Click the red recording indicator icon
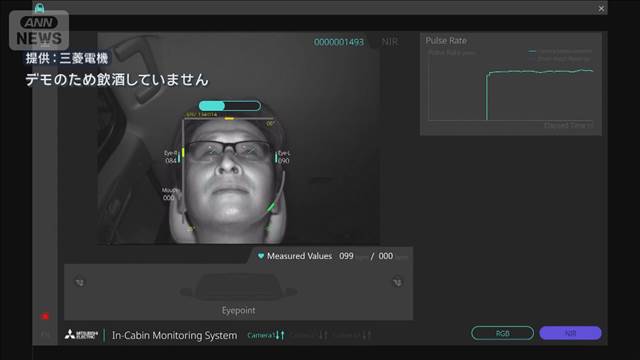This screenshot has width=640, height=360. (45, 316)
